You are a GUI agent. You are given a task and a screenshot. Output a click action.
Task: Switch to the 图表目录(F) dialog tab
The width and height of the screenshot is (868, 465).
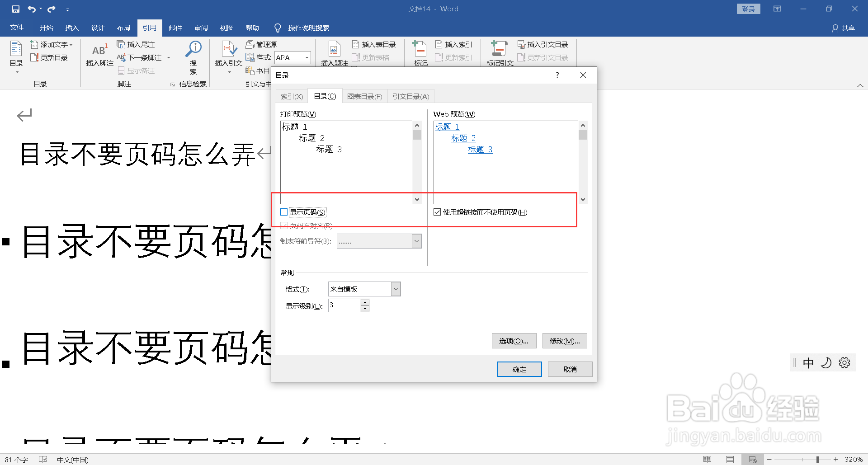(x=364, y=96)
